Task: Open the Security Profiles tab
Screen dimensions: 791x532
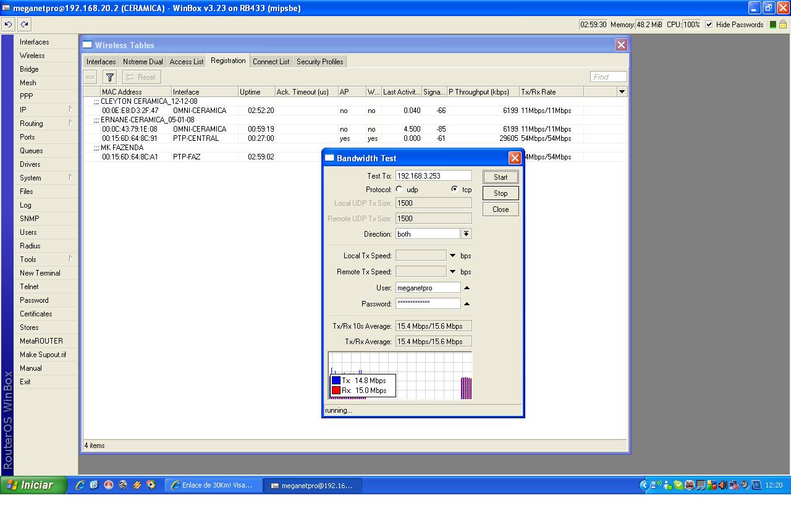Action: click(x=319, y=62)
